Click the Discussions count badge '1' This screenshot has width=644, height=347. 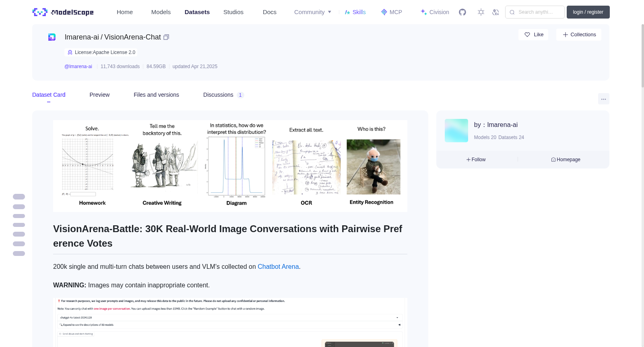(240, 95)
